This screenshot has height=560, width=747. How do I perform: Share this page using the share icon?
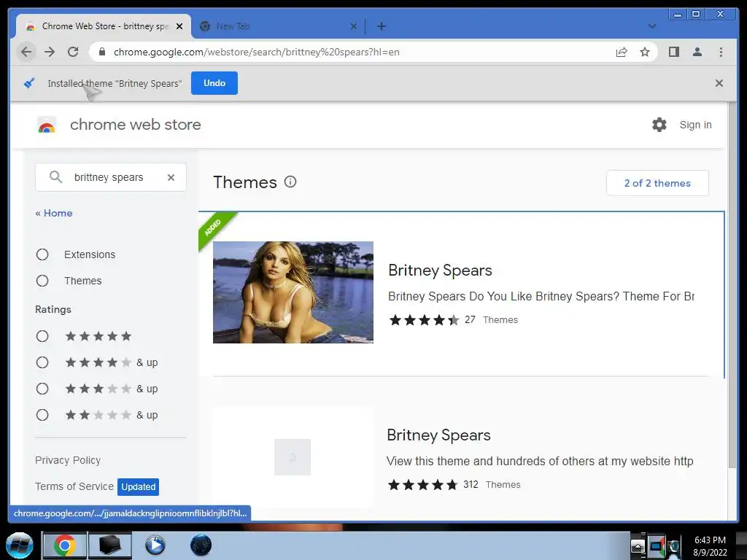622,52
